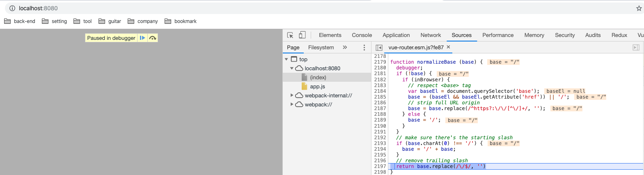
Task: Open more Sources navigator tabs chevron
Action: 345,47
